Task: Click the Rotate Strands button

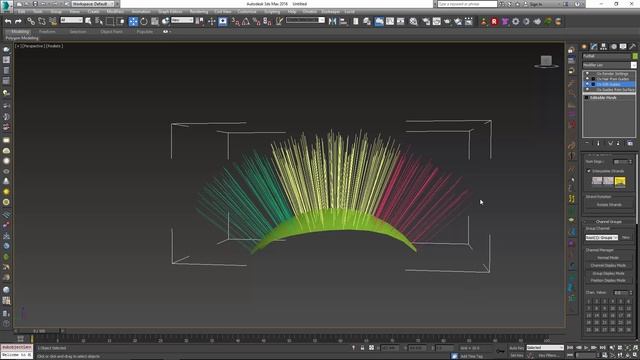Action: click(x=609, y=204)
